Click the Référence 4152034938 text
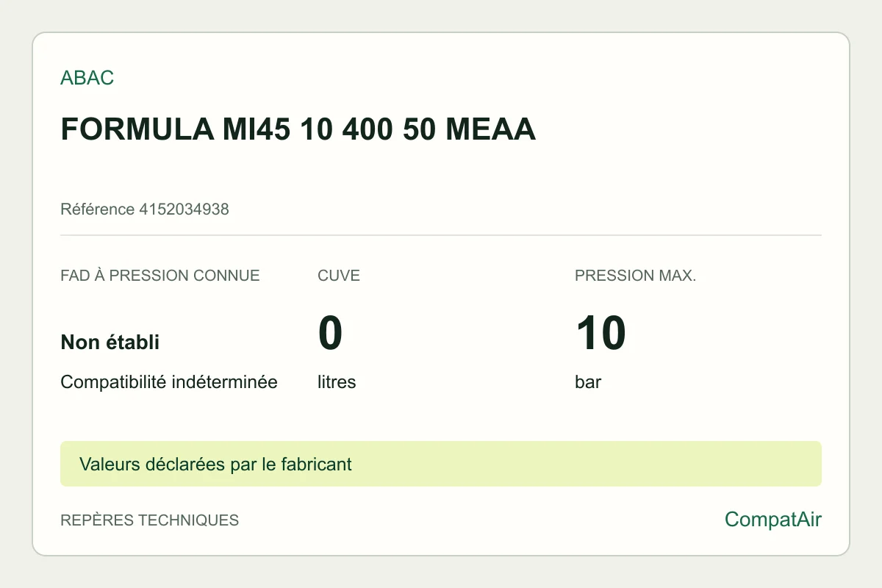 [x=145, y=209]
